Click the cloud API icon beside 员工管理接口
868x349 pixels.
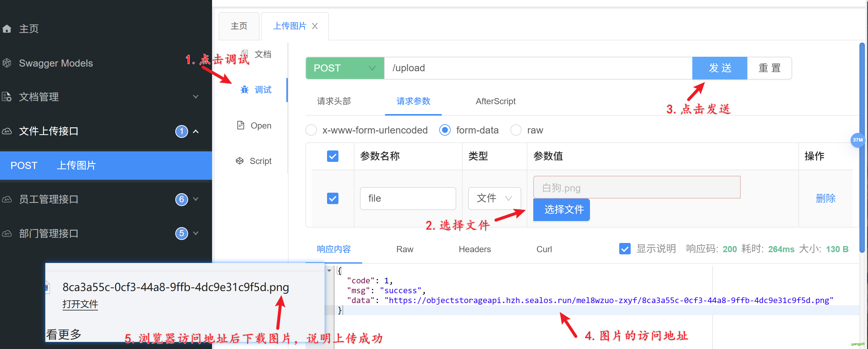point(7,199)
